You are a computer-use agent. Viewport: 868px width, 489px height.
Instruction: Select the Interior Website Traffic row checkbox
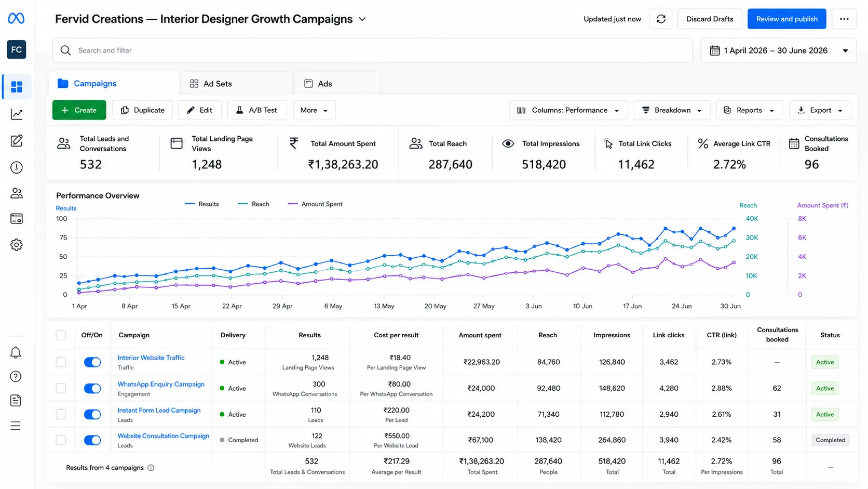point(61,362)
